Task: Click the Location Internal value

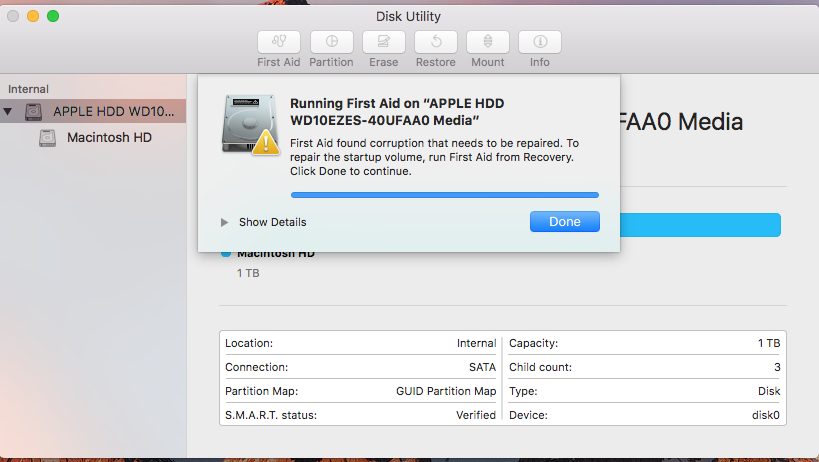Action: 476,343
